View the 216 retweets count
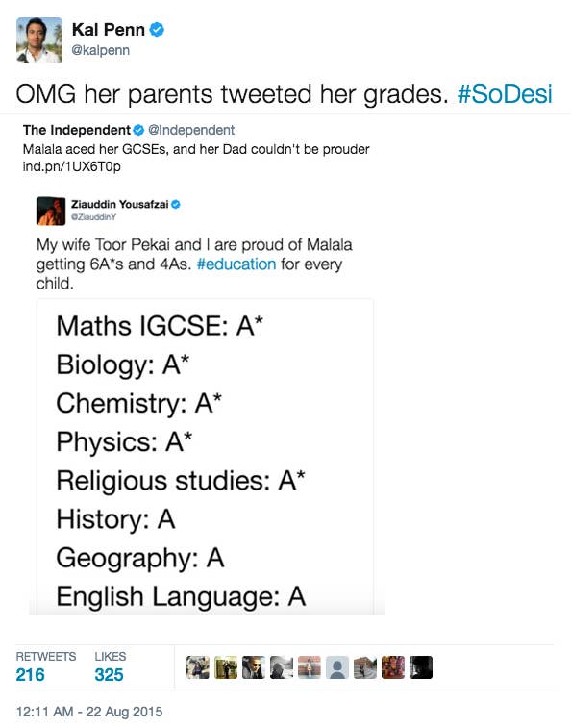This screenshot has height=728, width=571. [x=30, y=674]
